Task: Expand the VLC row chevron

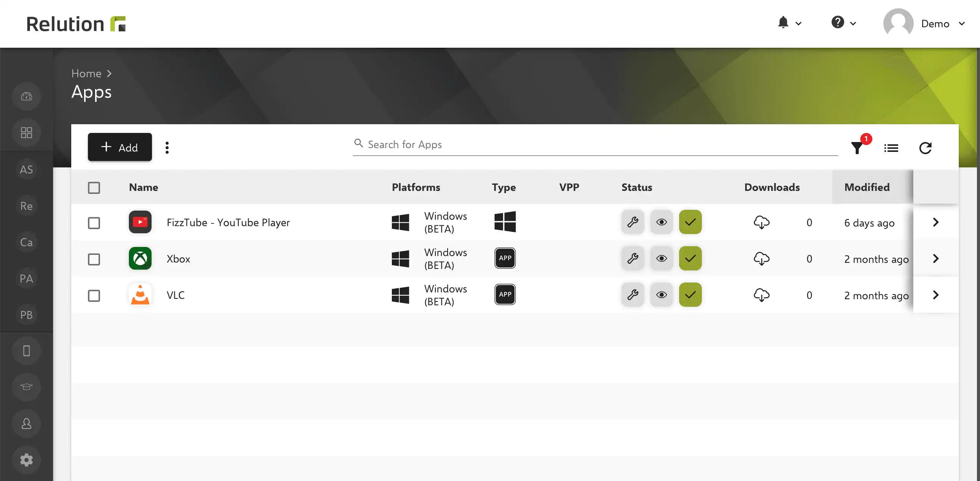Action: coord(936,295)
